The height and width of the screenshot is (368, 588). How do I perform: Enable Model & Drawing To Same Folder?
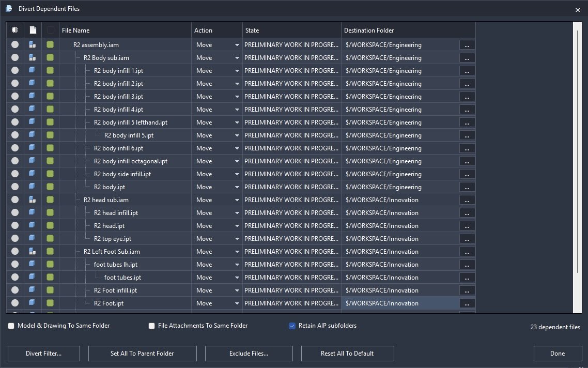(x=11, y=326)
